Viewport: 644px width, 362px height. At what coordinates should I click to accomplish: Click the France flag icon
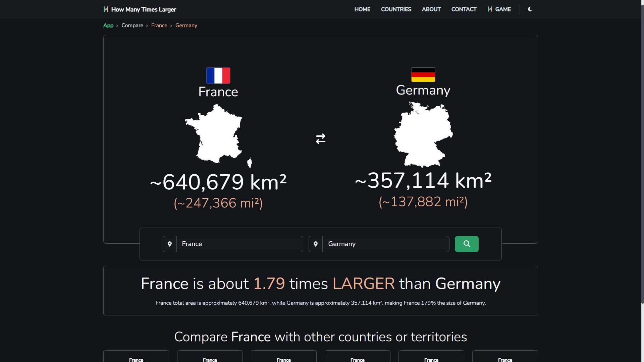click(x=218, y=74)
